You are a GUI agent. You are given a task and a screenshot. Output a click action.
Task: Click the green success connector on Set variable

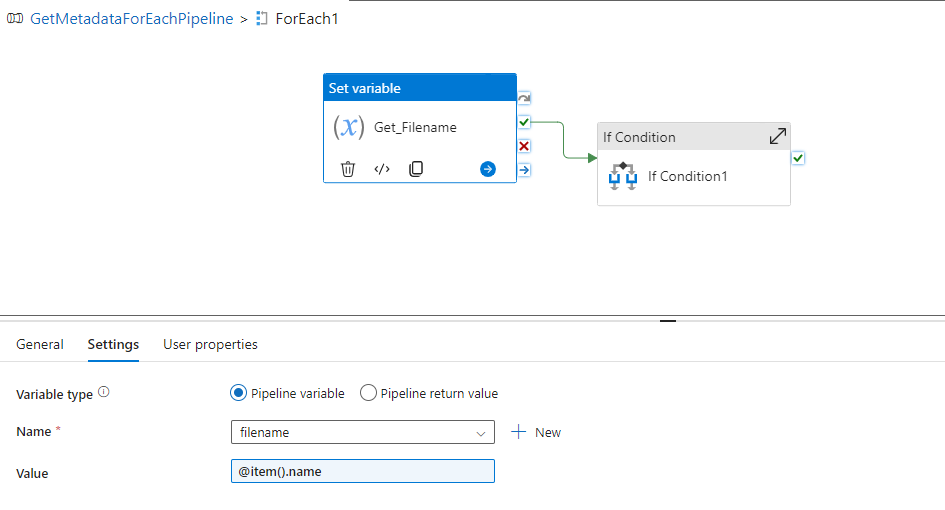(x=524, y=122)
